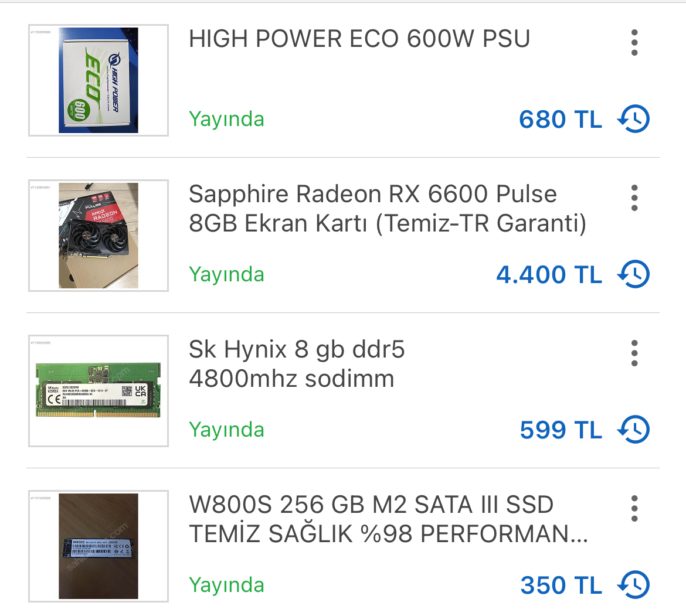The height and width of the screenshot is (616, 686).
Task: Open the Sk Hynix RAM stick photo
Action: click(x=99, y=391)
